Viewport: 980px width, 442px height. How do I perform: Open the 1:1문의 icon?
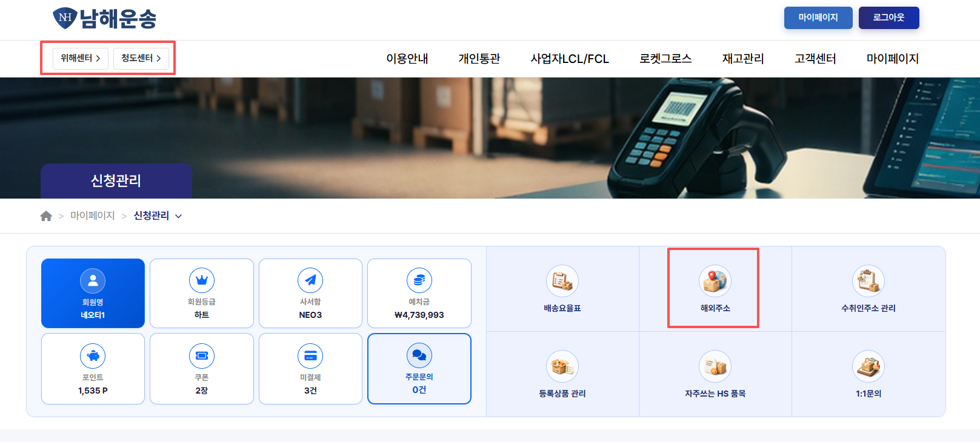(x=868, y=366)
